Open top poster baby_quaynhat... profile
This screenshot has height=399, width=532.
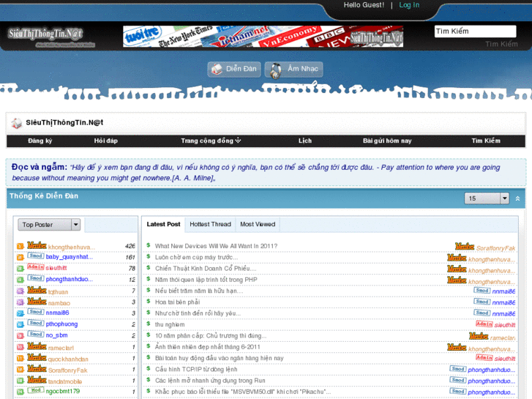[x=70, y=257]
